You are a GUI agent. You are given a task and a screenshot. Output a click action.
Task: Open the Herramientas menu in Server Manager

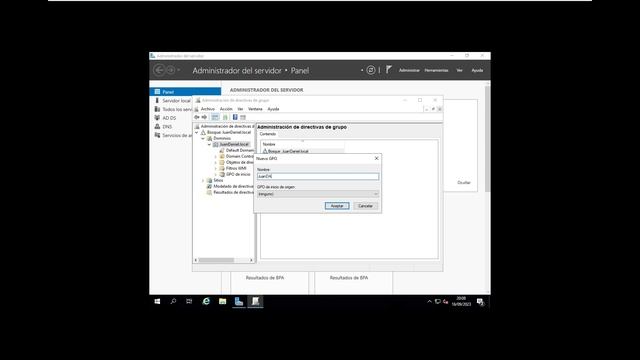436,70
